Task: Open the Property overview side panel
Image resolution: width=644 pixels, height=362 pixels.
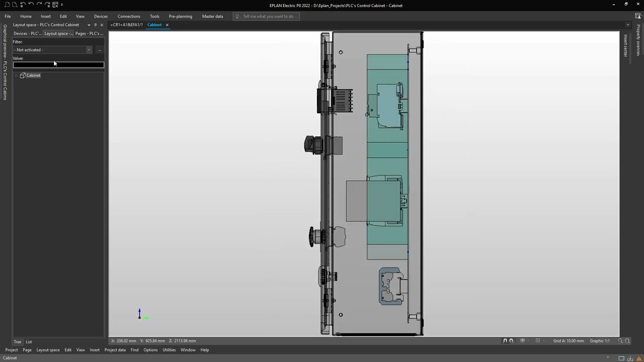Action: click(638, 40)
